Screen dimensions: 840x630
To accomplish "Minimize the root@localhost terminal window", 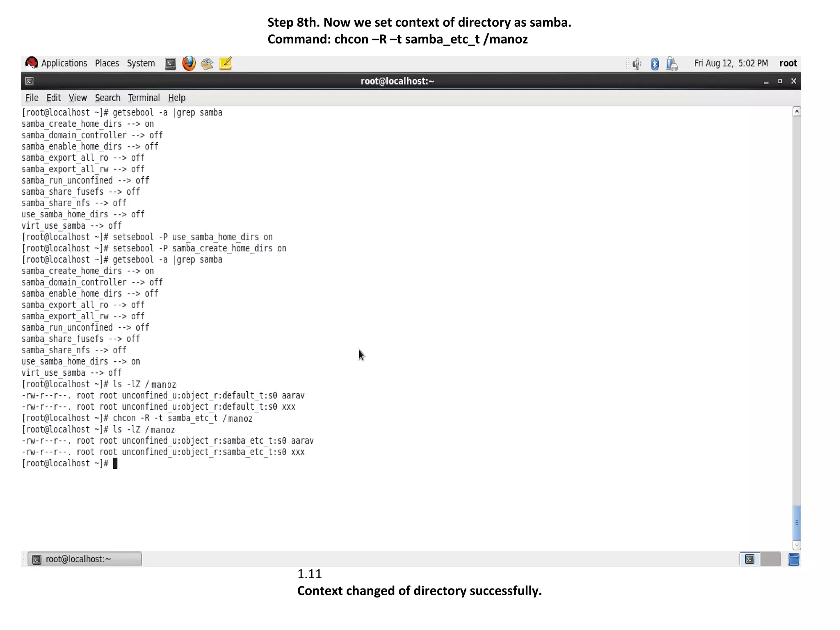I will 766,82.
